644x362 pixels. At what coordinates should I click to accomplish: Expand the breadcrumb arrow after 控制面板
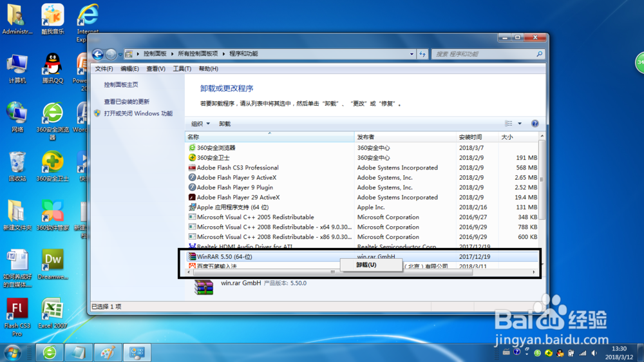pyautogui.click(x=172, y=54)
